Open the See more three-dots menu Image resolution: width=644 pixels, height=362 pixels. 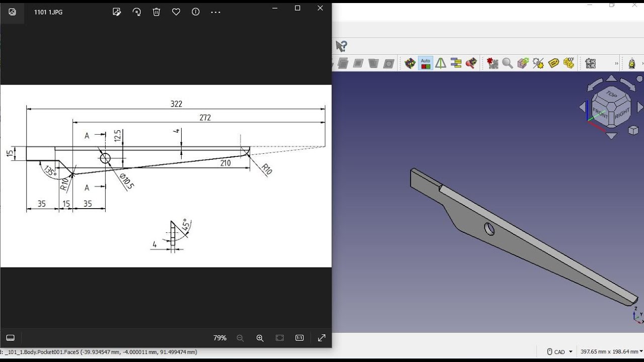pos(215,12)
